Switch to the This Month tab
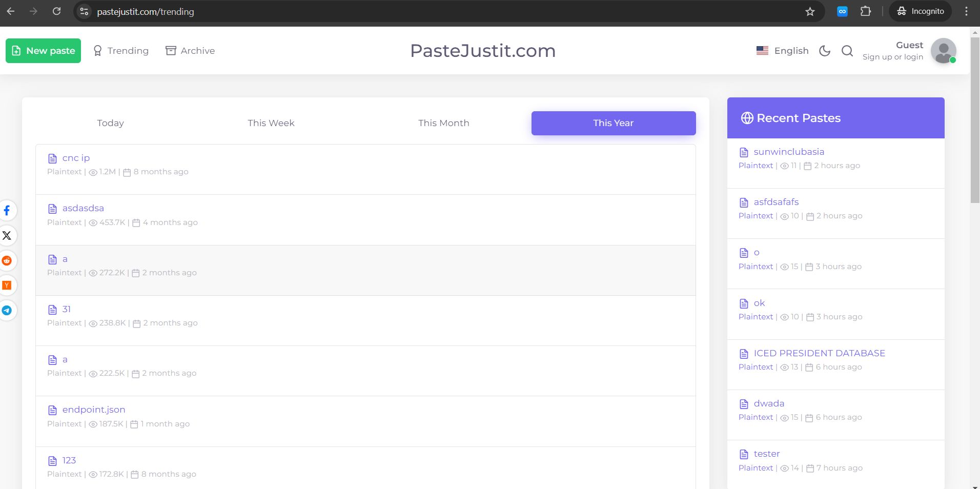The height and width of the screenshot is (489, 980). 443,123
